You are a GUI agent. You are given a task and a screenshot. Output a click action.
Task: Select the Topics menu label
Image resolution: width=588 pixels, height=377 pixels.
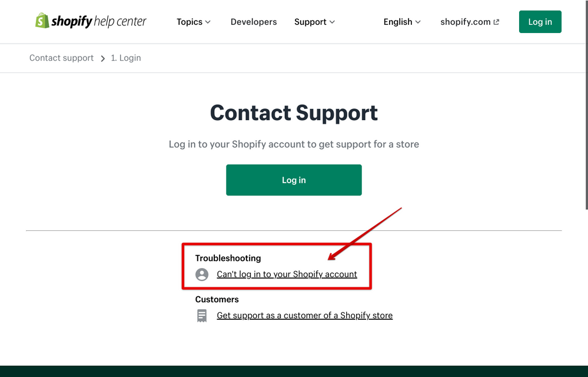pyautogui.click(x=189, y=22)
